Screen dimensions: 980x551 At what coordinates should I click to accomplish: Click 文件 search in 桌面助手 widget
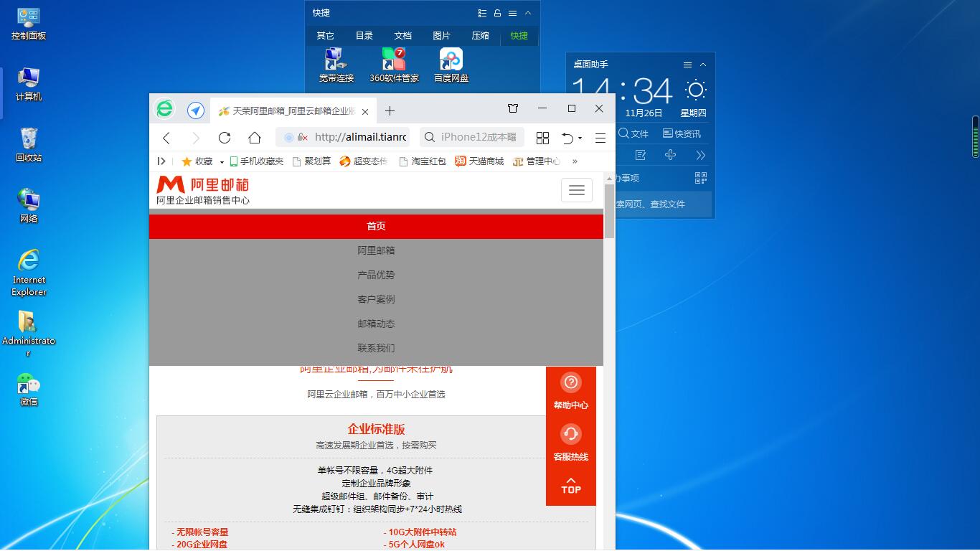pyautogui.click(x=633, y=133)
